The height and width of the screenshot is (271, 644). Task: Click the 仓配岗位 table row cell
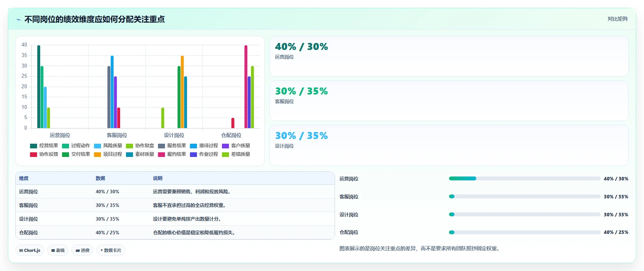28,233
